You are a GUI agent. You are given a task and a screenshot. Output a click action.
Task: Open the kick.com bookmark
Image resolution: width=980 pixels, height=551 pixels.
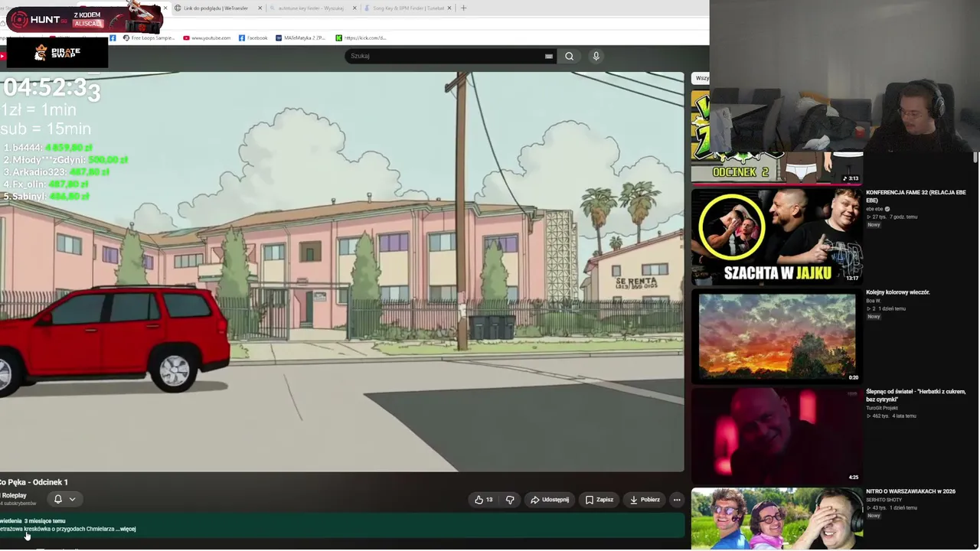[x=361, y=37]
